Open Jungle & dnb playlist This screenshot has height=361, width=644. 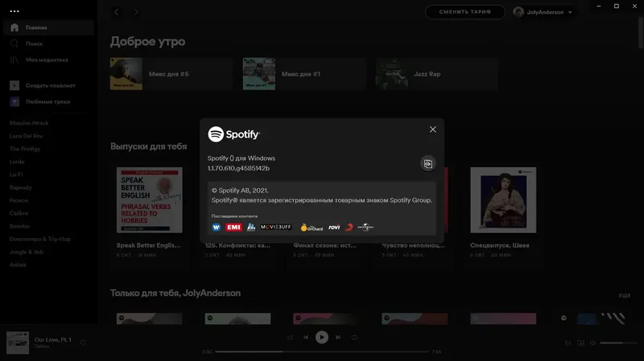click(x=27, y=252)
